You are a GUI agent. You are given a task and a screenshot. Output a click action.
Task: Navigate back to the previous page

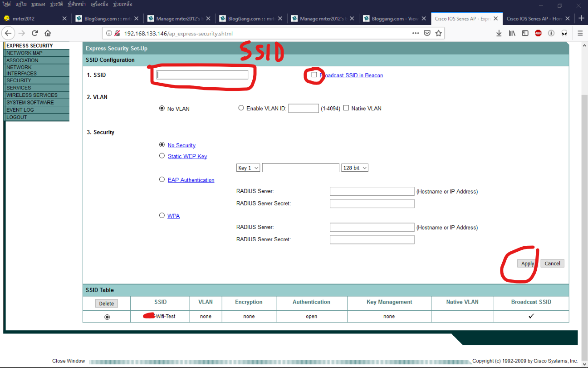coord(8,33)
